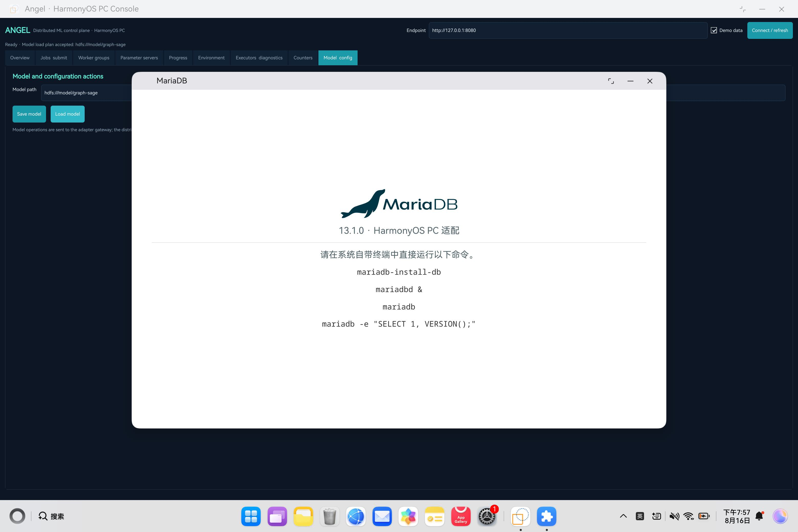798x532 pixels.
Task: Switch to the Jobs submit tab
Action: [54, 58]
